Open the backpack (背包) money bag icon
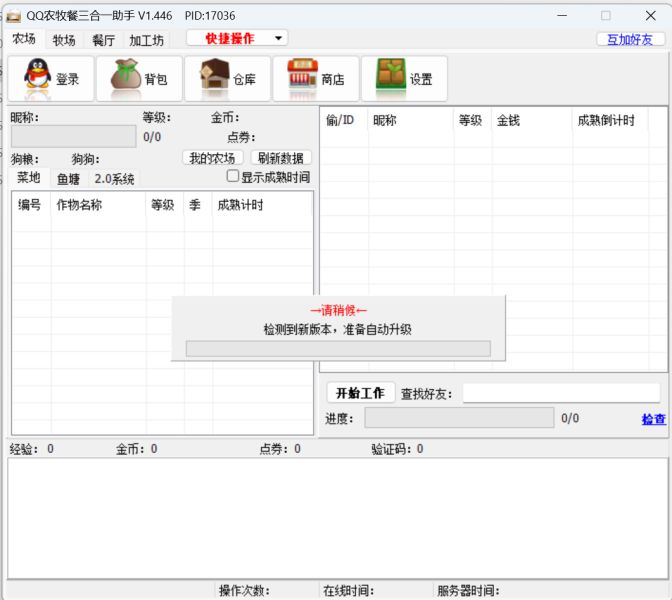 click(126, 79)
